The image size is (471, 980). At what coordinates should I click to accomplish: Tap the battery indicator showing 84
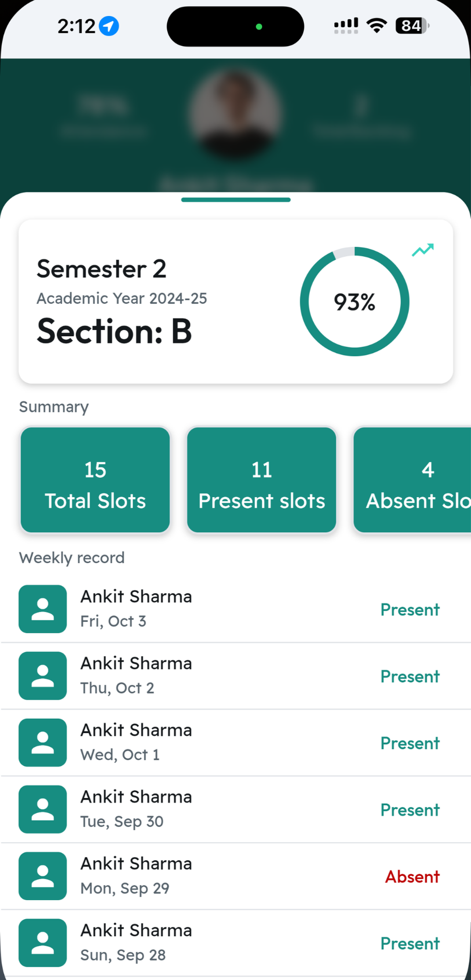tap(412, 26)
